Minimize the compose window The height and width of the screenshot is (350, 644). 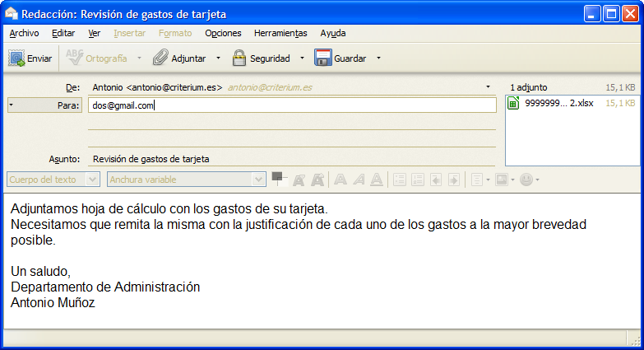click(x=592, y=14)
